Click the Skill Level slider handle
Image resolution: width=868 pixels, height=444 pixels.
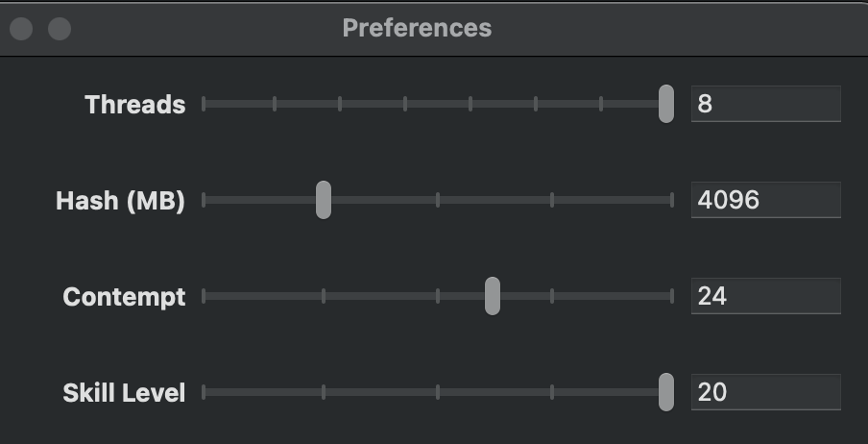coord(665,392)
